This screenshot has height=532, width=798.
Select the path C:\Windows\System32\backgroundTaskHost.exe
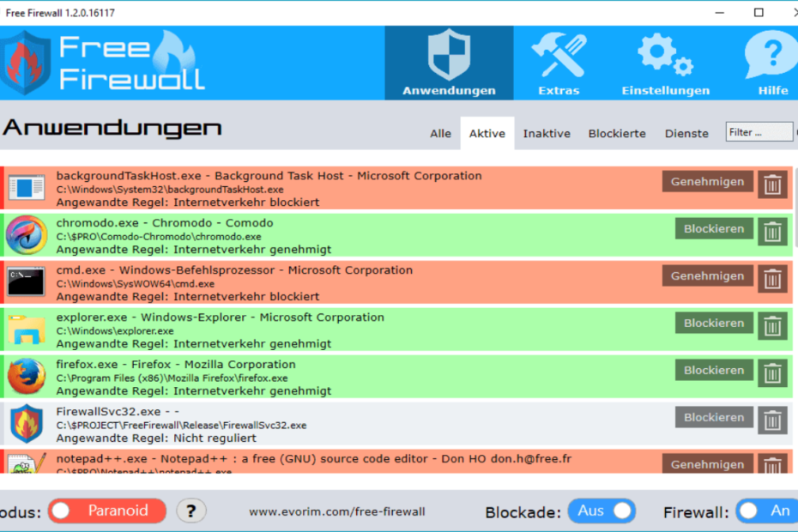click(x=170, y=190)
